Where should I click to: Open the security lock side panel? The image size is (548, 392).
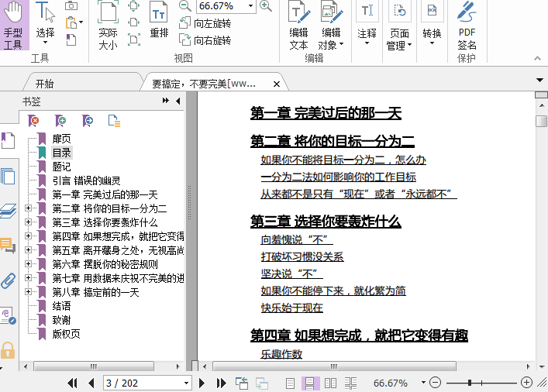coord(9,349)
